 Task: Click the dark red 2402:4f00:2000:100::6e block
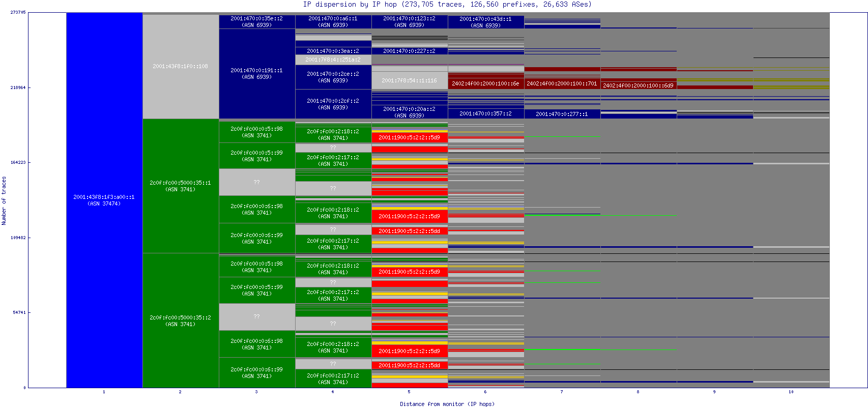(486, 83)
